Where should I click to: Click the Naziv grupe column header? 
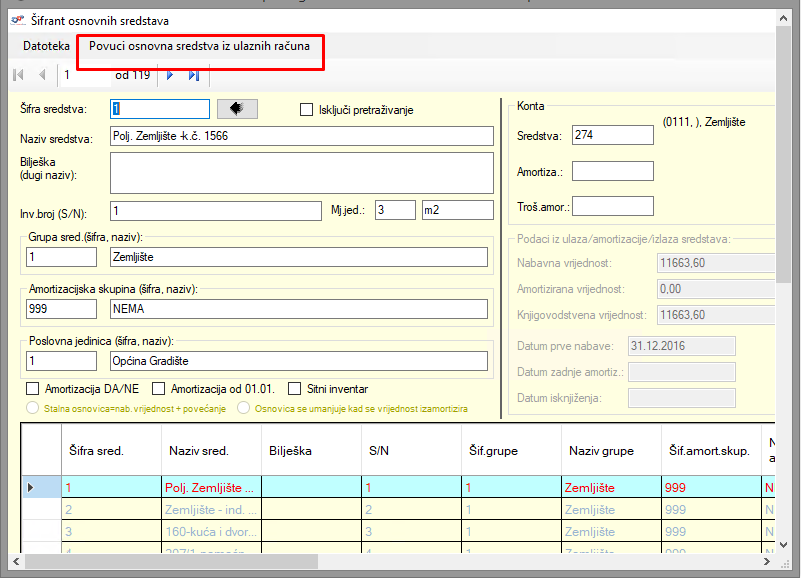point(602,450)
